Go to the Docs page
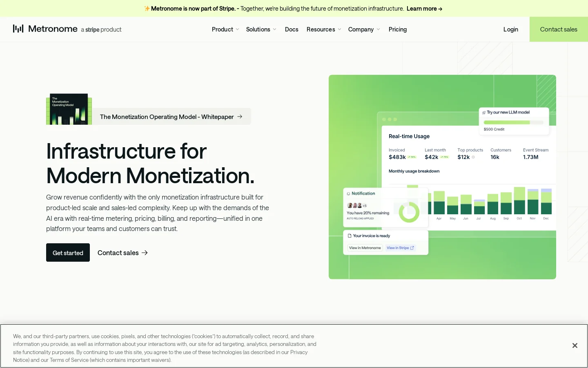The image size is (588, 368). tap(292, 29)
